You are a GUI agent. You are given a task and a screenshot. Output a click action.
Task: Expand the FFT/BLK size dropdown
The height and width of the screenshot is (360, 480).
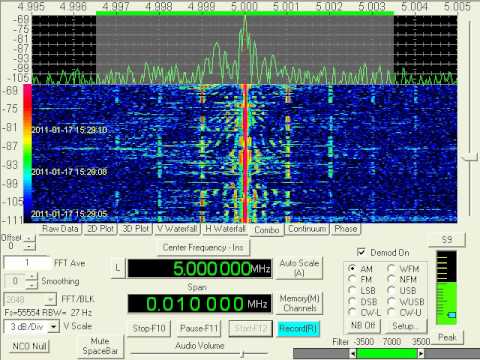tap(51, 299)
